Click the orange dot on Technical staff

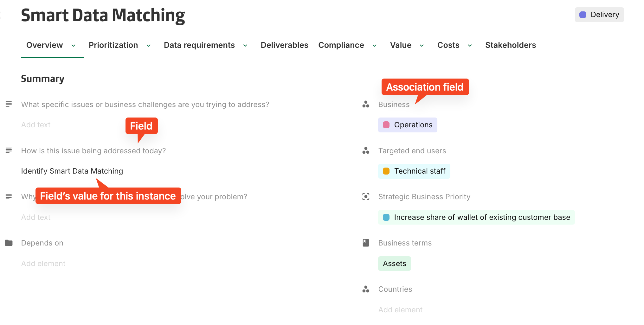click(x=386, y=171)
